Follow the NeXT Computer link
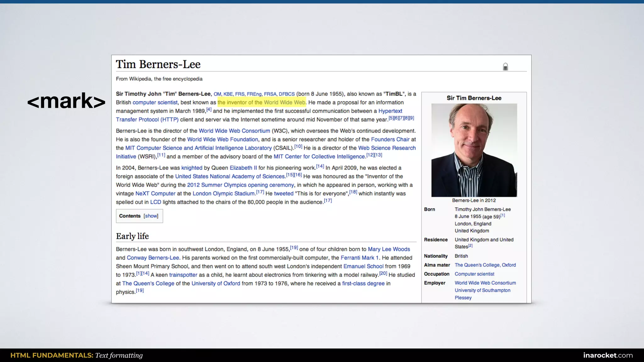Viewport: 644px width, 362px height. (x=155, y=194)
